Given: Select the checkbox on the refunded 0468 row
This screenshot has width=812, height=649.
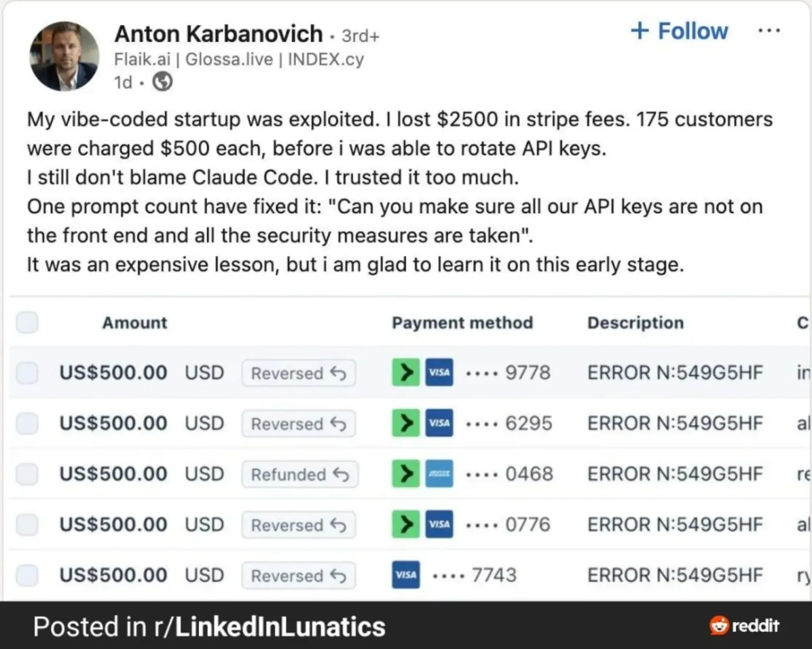Looking at the screenshot, I should pyautogui.click(x=27, y=474).
